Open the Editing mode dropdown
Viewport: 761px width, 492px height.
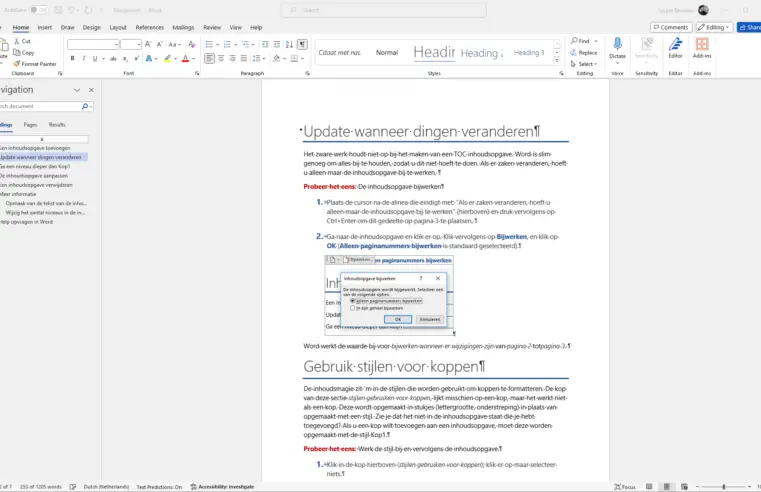[714, 27]
